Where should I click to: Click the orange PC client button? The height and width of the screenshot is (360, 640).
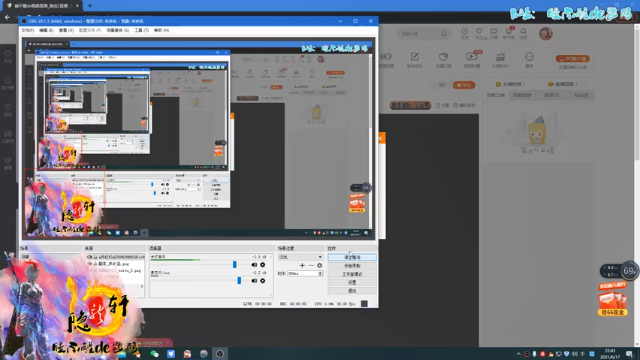[x=573, y=59]
